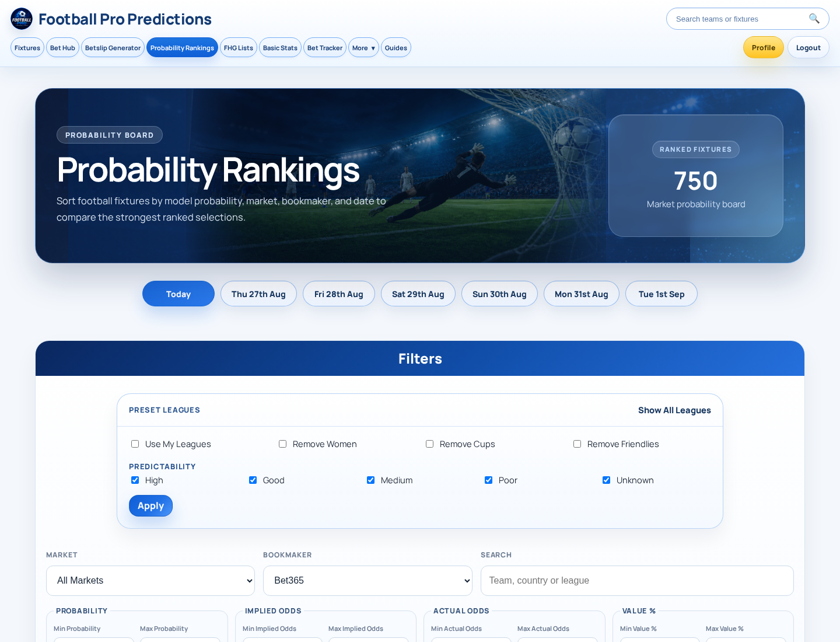This screenshot has width=840, height=642.
Task: Uncheck High predictability checkbox
Action: (135, 480)
